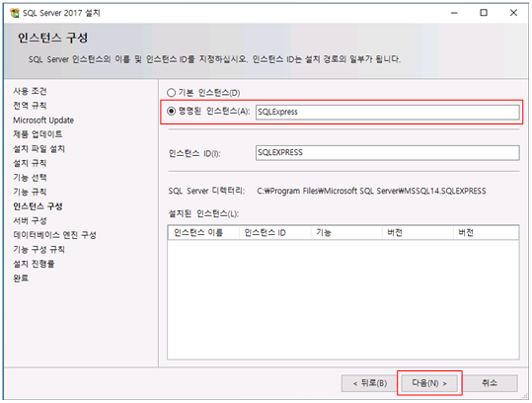Select the 사용 조건 step in sidebar
Screen dimensions: 532x403
(30, 91)
